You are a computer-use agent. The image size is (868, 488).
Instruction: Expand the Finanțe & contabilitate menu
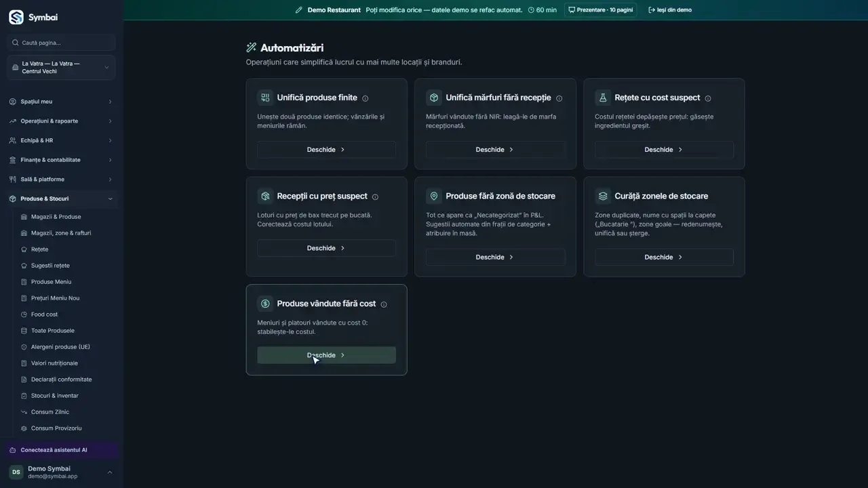coord(61,160)
